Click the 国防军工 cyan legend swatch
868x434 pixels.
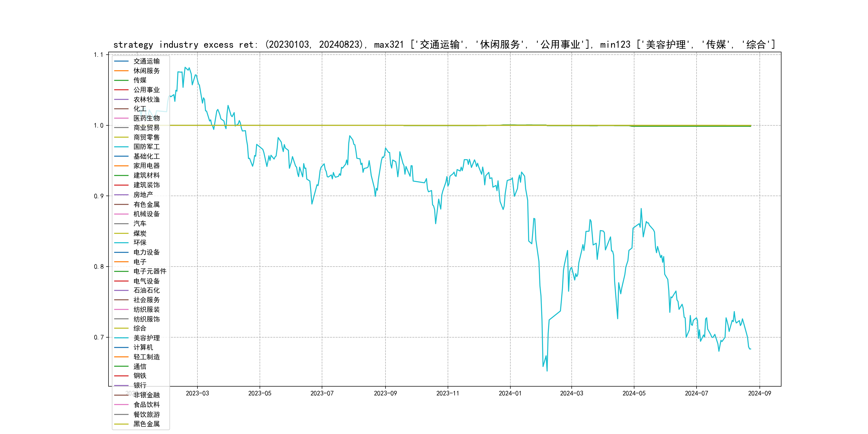coord(121,147)
